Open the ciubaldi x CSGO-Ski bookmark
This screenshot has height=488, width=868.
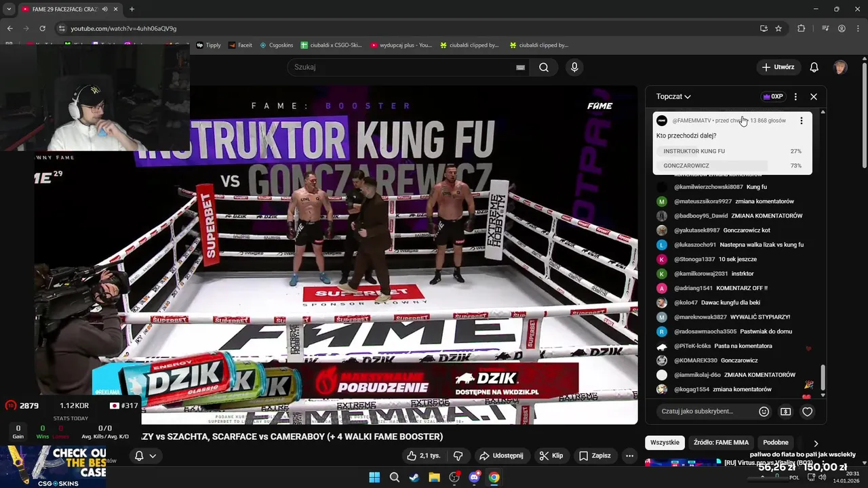coord(332,45)
